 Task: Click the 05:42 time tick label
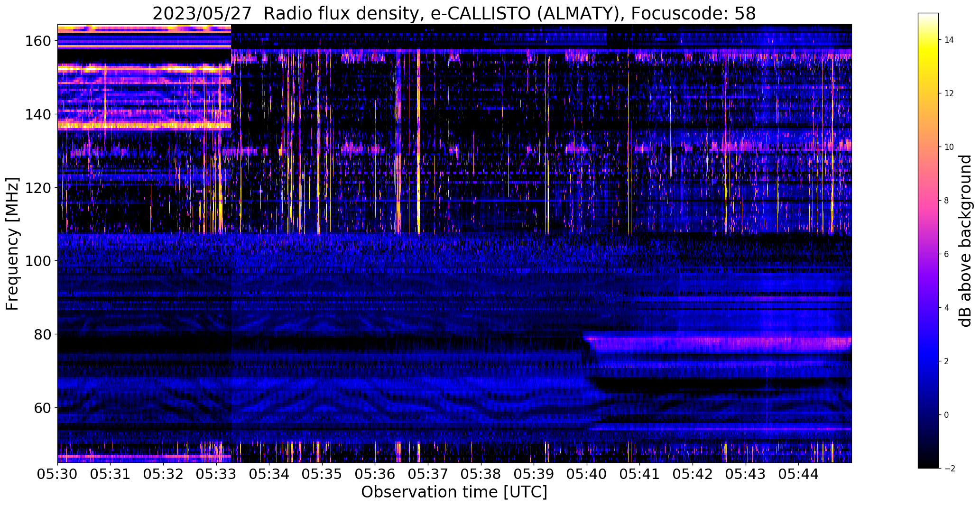693,473
